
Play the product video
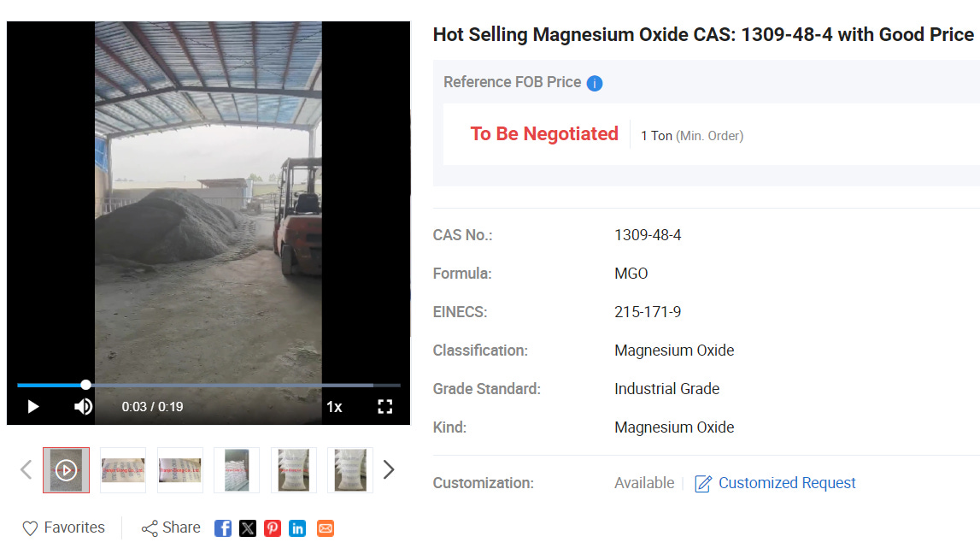pyautogui.click(x=33, y=407)
